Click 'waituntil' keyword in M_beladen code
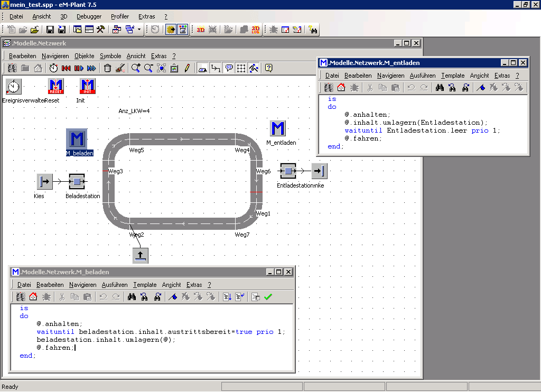 (x=55, y=332)
